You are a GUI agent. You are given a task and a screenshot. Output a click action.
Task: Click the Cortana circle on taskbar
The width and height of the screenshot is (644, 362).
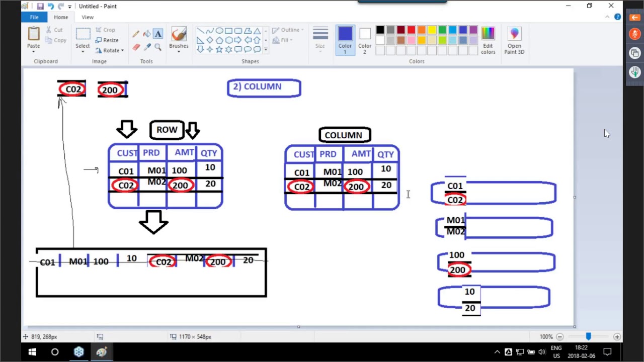click(x=55, y=352)
